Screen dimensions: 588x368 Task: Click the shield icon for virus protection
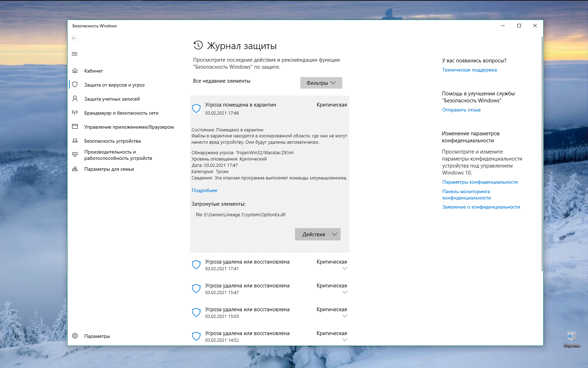point(75,85)
